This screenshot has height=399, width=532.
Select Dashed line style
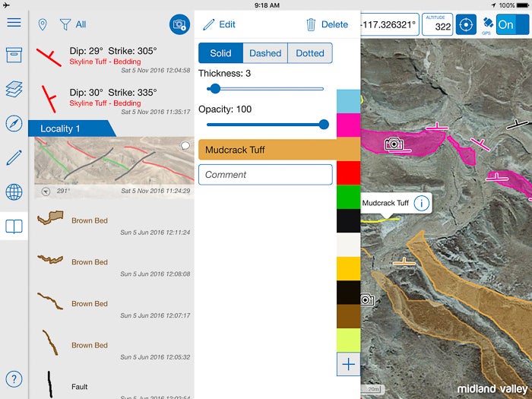click(265, 53)
